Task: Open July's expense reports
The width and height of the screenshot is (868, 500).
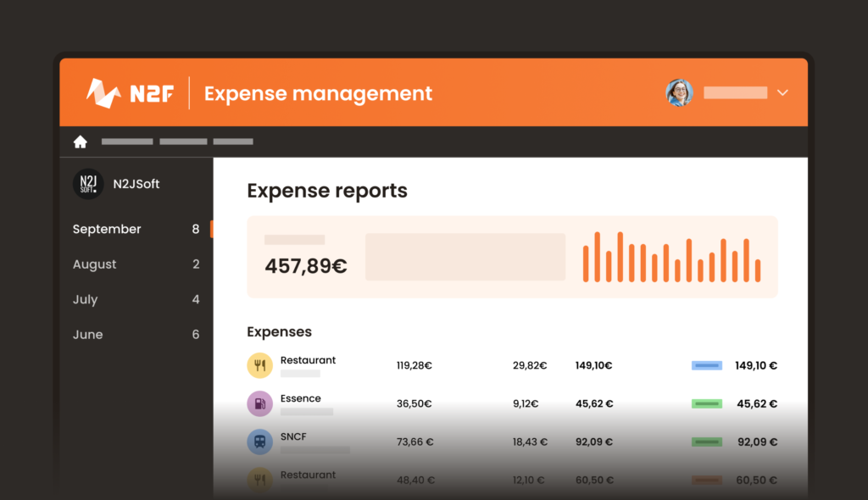Action: pos(85,299)
